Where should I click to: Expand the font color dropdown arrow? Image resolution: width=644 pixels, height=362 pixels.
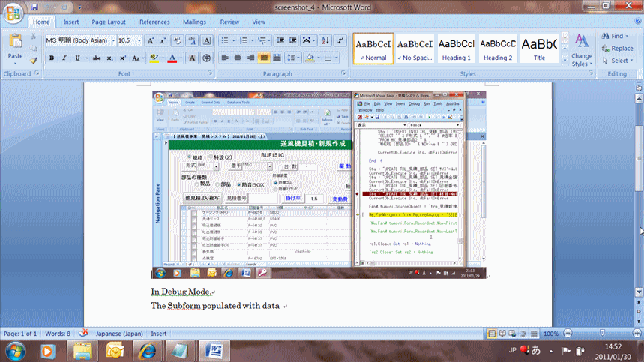pos(181,58)
